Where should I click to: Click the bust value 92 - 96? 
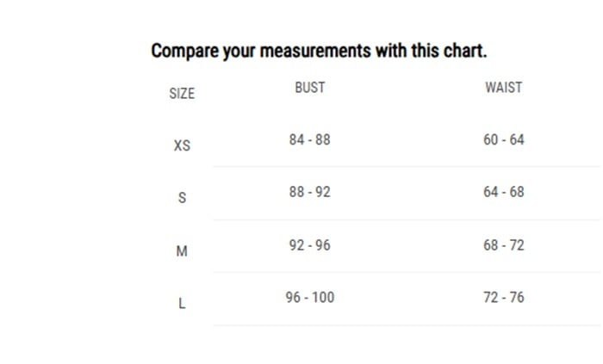pos(310,245)
